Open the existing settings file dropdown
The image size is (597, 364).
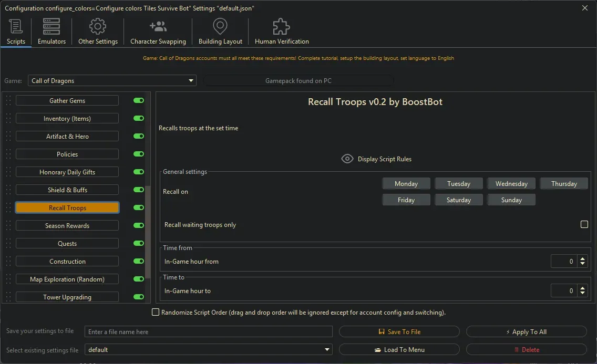pyautogui.click(x=327, y=349)
